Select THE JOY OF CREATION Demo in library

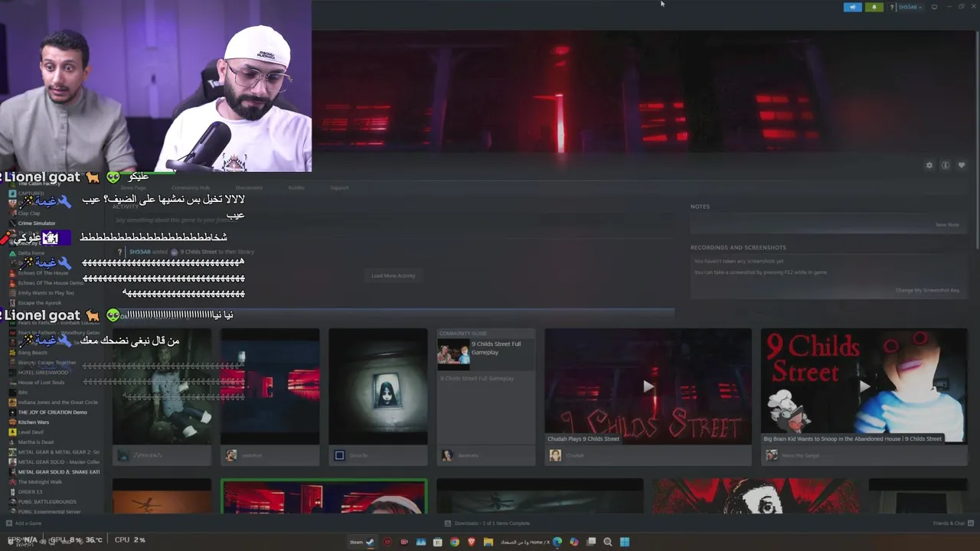pos(52,412)
